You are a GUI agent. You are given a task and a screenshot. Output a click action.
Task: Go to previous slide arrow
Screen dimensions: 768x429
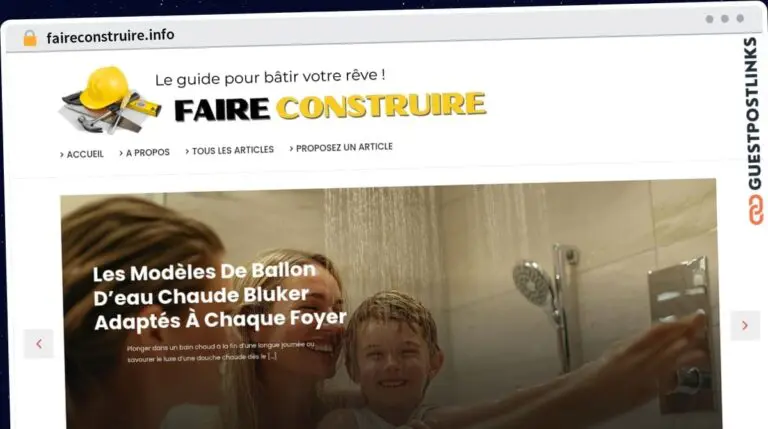click(x=39, y=344)
